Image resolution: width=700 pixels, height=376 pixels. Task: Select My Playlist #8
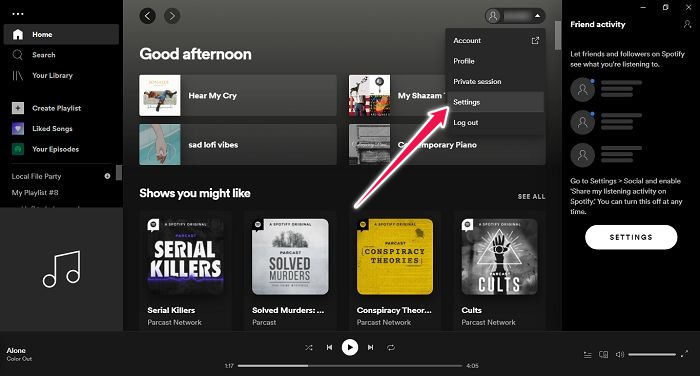(35, 192)
